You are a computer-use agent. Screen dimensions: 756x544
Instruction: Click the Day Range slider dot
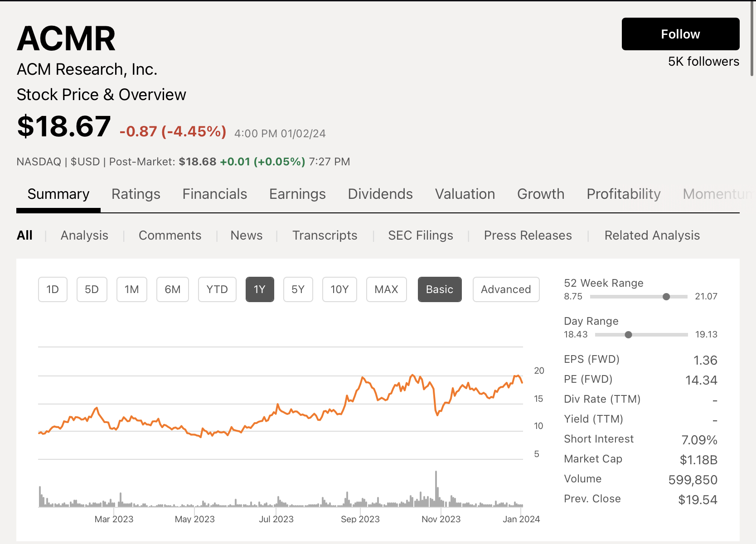(x=628, y=335)
